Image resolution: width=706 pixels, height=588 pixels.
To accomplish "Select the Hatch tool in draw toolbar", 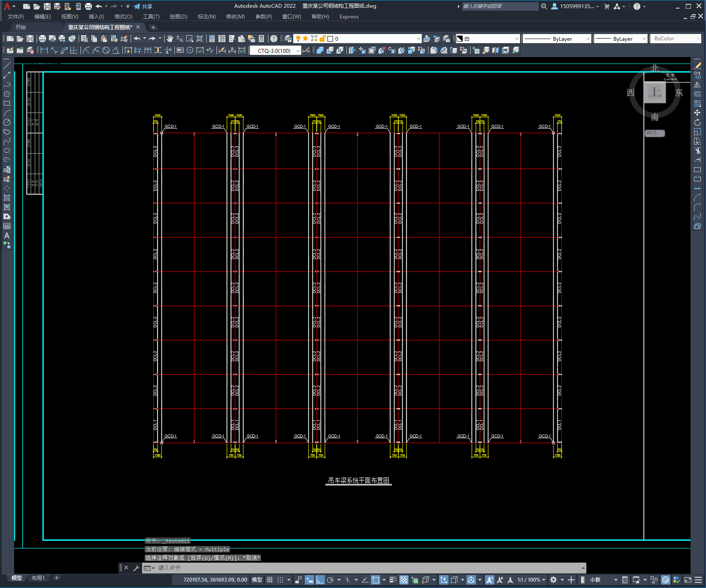I will point(7,198).
